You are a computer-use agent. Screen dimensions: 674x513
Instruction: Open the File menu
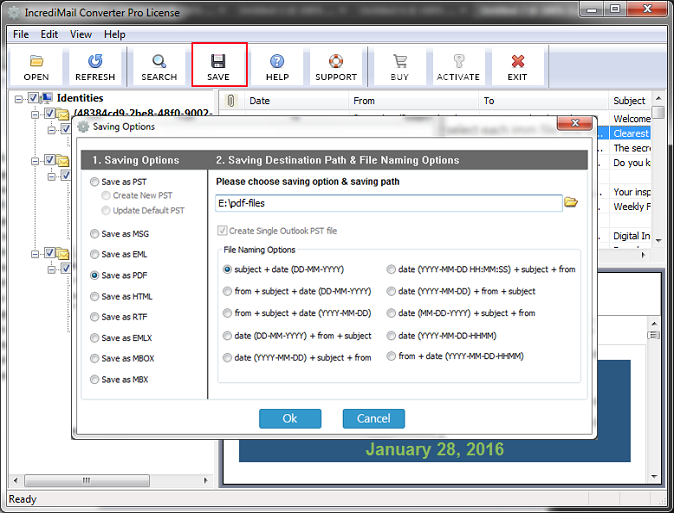pyautogui.click(x=21, y=34)
